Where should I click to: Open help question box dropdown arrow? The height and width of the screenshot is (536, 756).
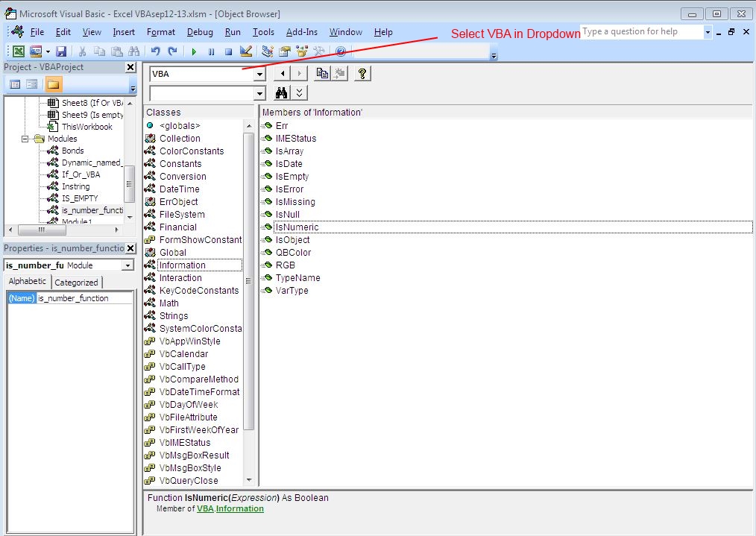pyautogui.click(x=708, y=32)
